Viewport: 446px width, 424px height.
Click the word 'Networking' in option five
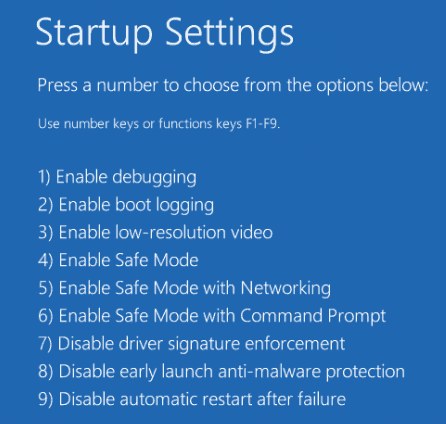pyautogui.click(x=286, y=288)
